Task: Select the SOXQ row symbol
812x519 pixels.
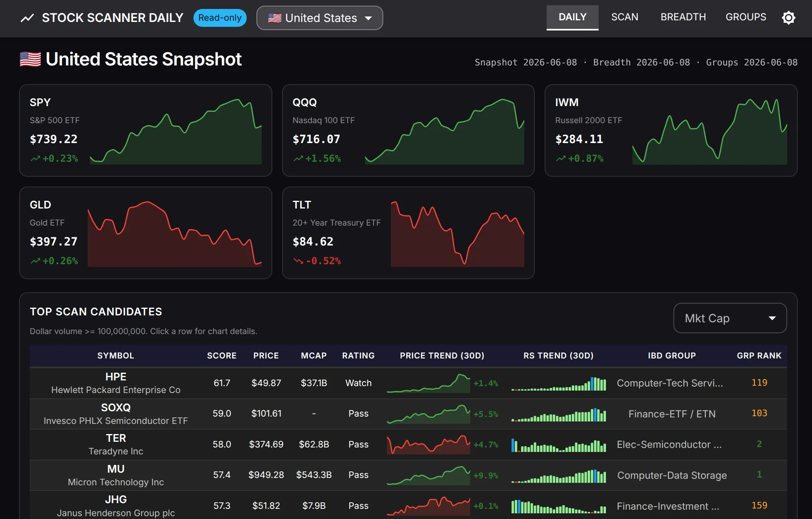Action: (116, 408)
